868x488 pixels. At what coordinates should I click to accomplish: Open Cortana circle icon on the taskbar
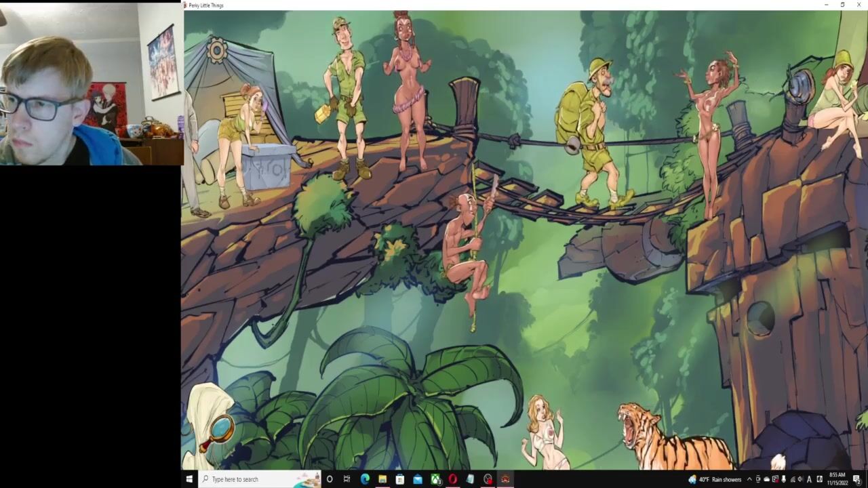coord(330,479)
